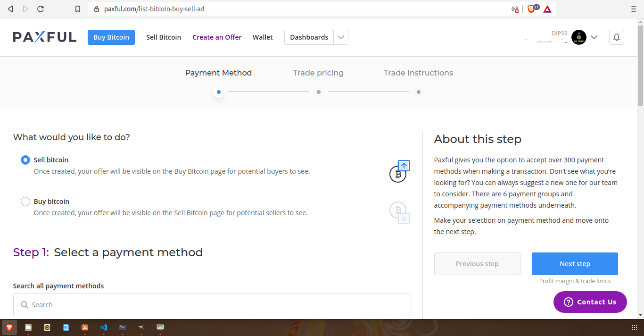644x336 pixels.
Task: Open GIMP from the taskbar
Action: [x=141, y=327]
